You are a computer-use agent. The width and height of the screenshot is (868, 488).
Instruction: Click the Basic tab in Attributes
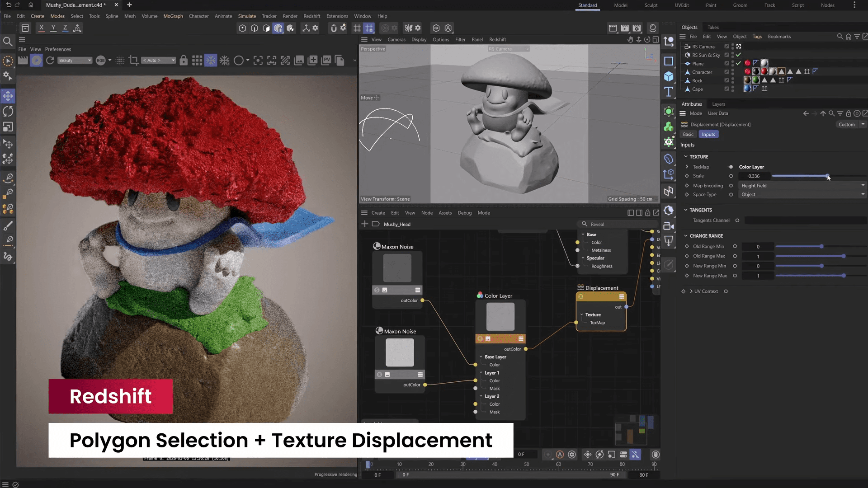pos(688,135)
